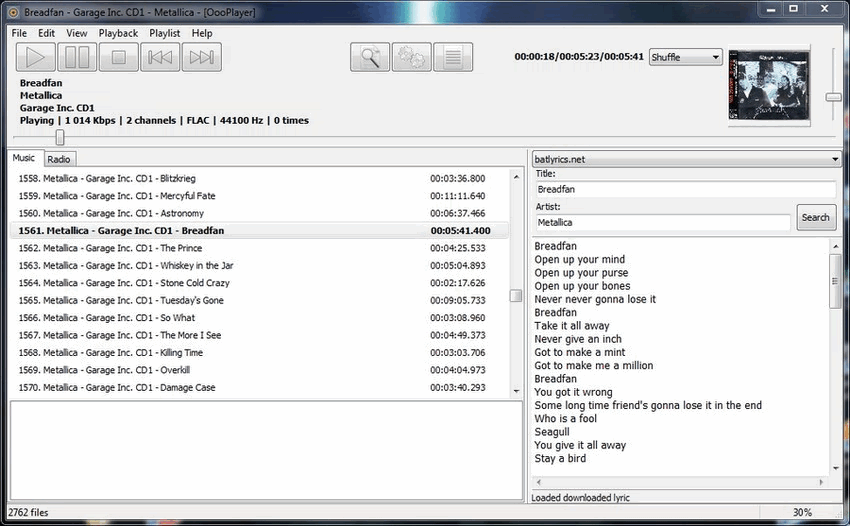Open the Edit menu
850x526 pixels.
pyautogui.click(x=46, y=33)
